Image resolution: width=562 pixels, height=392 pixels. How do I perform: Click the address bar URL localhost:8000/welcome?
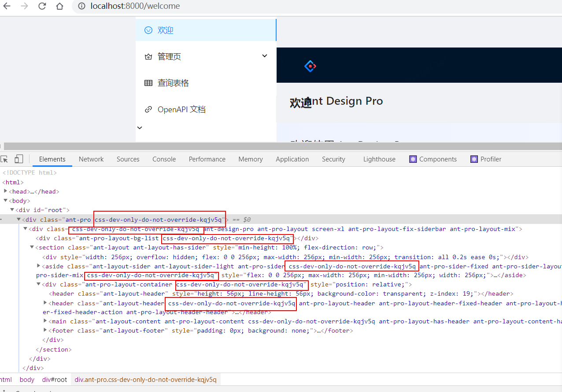click(135, 6)
